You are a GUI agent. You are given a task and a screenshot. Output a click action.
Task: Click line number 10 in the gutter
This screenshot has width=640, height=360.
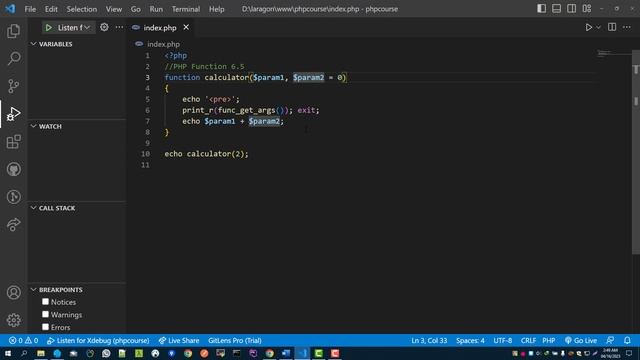coord(145,154)
